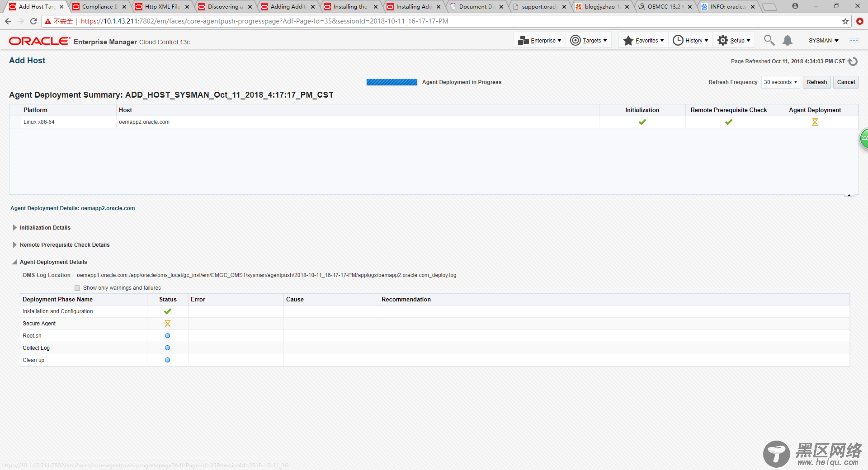This screenshot has height=470, width=868.
Task: Click the Initialization green checkmark for oemapp2
Action: [x=642, y=122]
